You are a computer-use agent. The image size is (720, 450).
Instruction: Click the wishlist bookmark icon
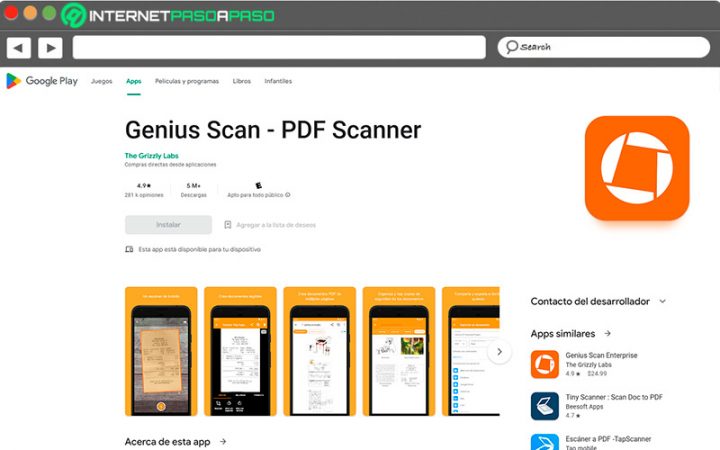click(x=227, y=225)
